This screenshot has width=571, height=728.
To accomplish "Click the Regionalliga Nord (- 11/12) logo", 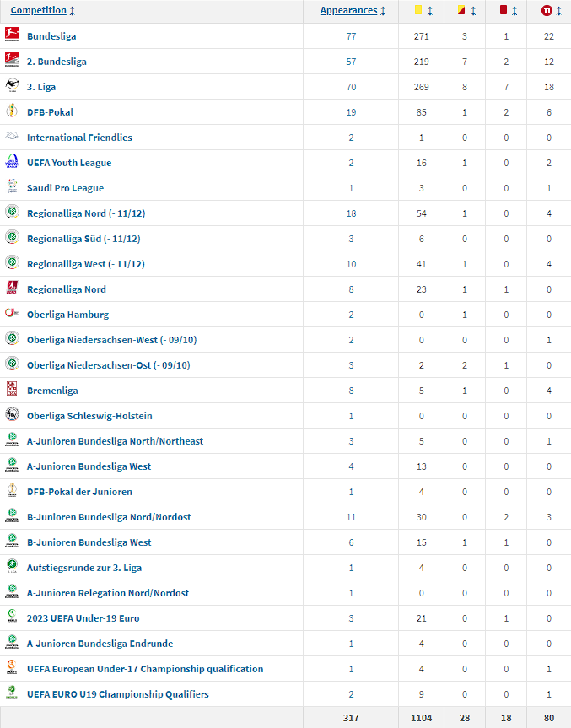I will click(x=12, y=213).
